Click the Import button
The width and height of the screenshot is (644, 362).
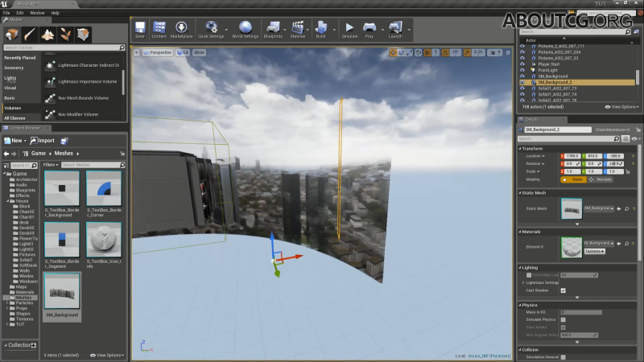(x=43, y=141)
